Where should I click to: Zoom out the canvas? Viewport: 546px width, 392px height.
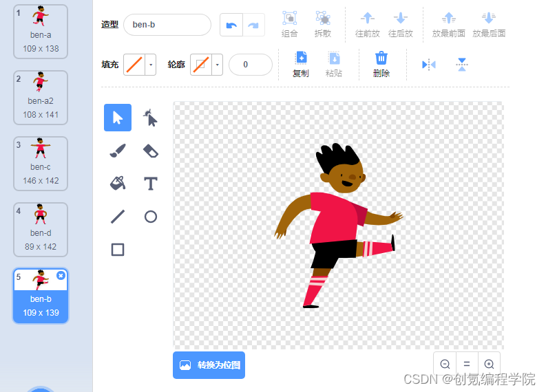[x=445, y=364]
